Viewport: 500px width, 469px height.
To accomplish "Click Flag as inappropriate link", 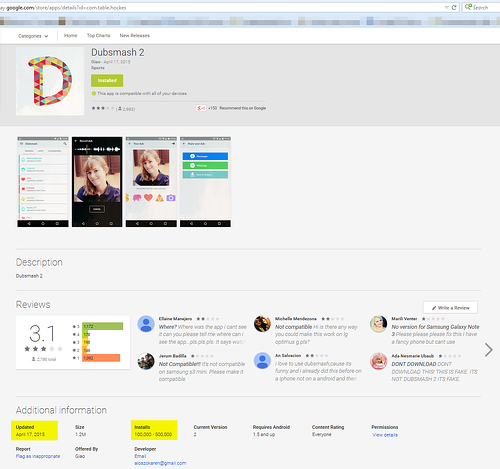I will (38, 456).
